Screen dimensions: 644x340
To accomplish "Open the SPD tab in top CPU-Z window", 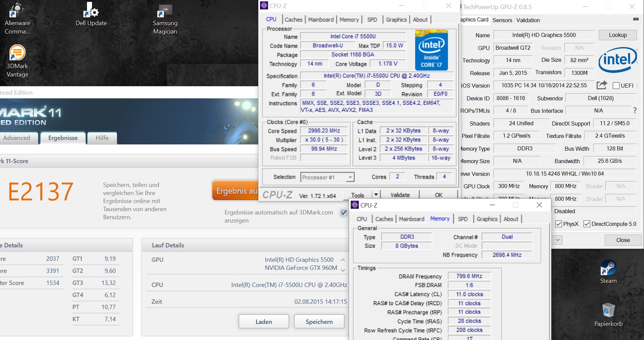I will (x=372, y=19).
